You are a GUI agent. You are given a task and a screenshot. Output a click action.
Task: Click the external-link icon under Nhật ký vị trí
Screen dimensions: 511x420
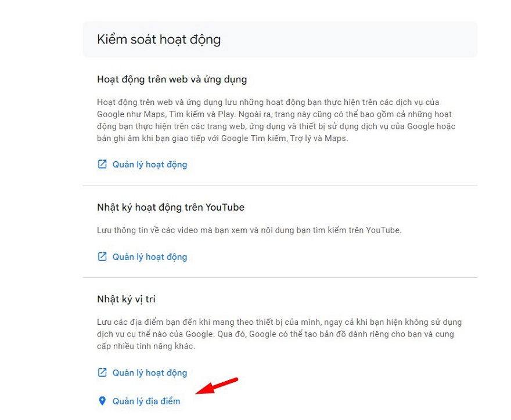pyautogui.click(x=102, y=372)
